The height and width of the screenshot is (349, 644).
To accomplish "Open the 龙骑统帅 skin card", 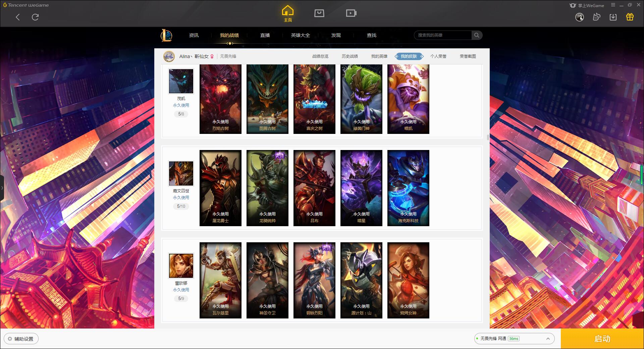I will point(267,188).
